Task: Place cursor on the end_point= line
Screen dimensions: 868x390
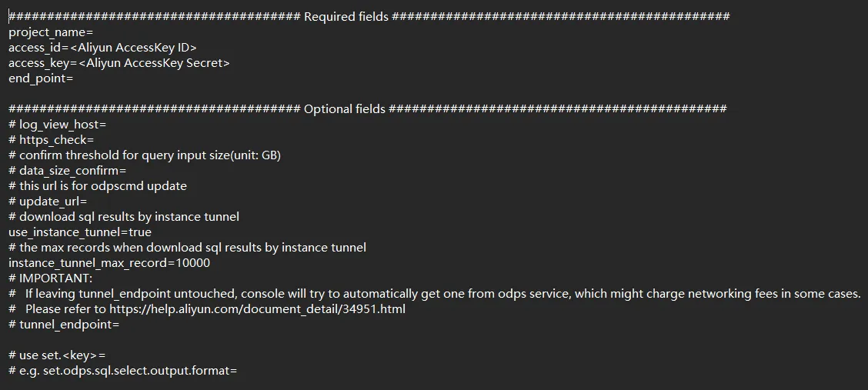Action: tap(41, 78)
